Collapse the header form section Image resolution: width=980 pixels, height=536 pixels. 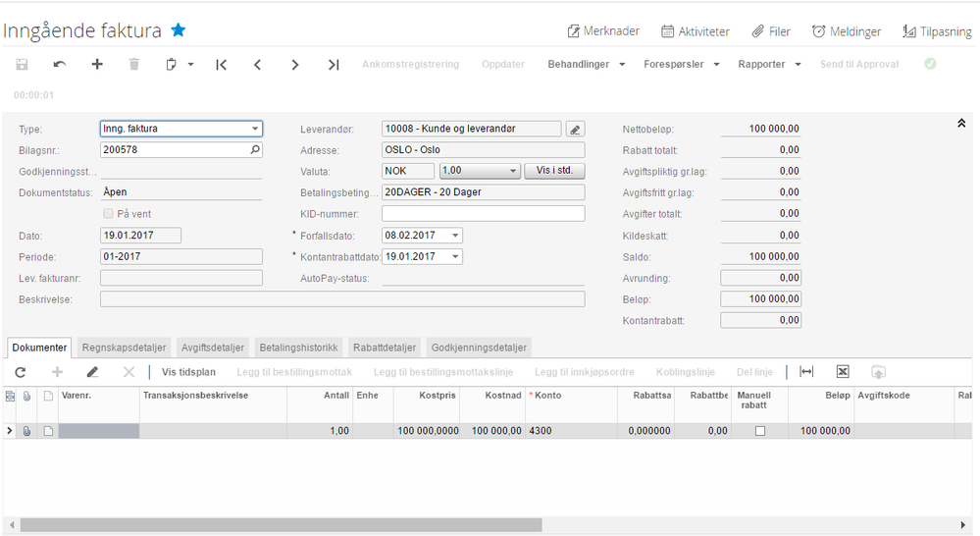[x=961, y=124]
